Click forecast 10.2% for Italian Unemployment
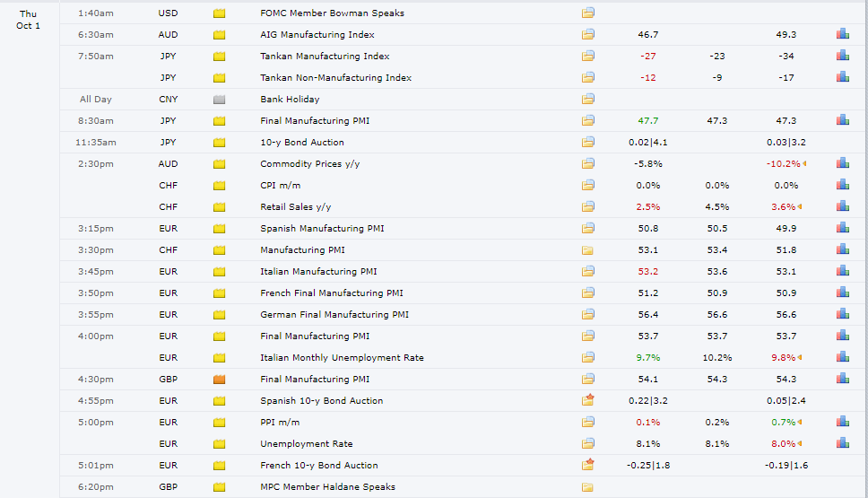Viewport: 868px width, 498px height. [716, 357]
